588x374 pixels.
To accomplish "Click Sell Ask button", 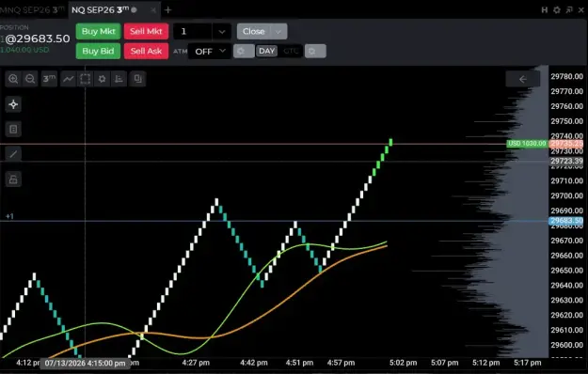I will coord(146,52).
